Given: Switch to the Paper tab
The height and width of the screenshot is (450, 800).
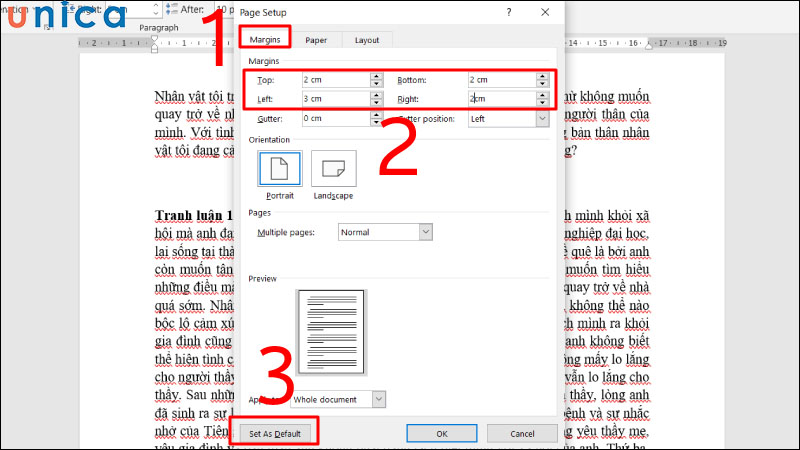Looking at the screenshot, I should point(316,40).
